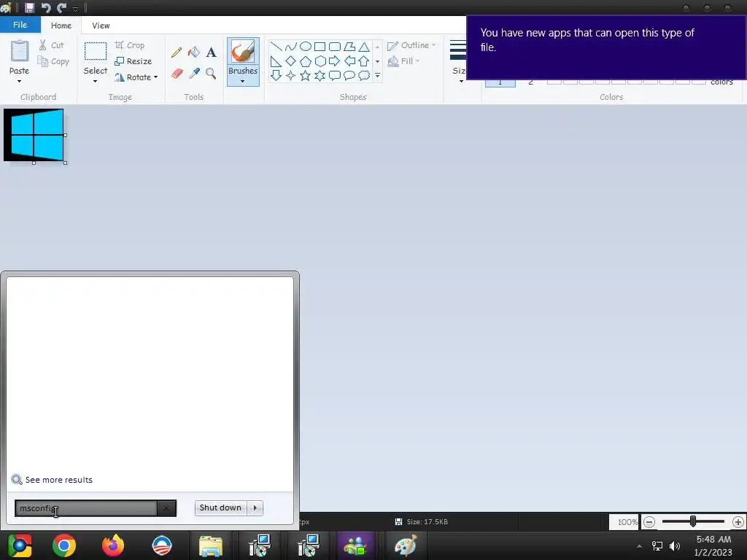This screenshot has height=560, width=747.
Task: Choose the Curve shape
Action: coord(290,47)
